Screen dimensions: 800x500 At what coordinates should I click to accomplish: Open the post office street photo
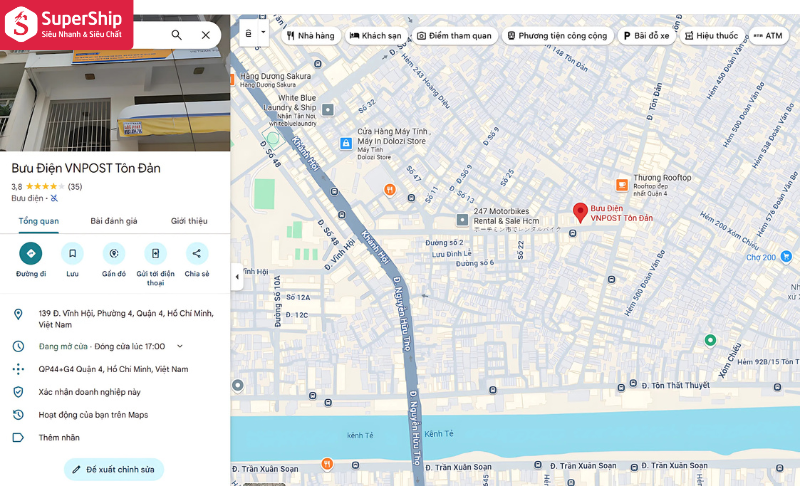click(x=115, y=101)
